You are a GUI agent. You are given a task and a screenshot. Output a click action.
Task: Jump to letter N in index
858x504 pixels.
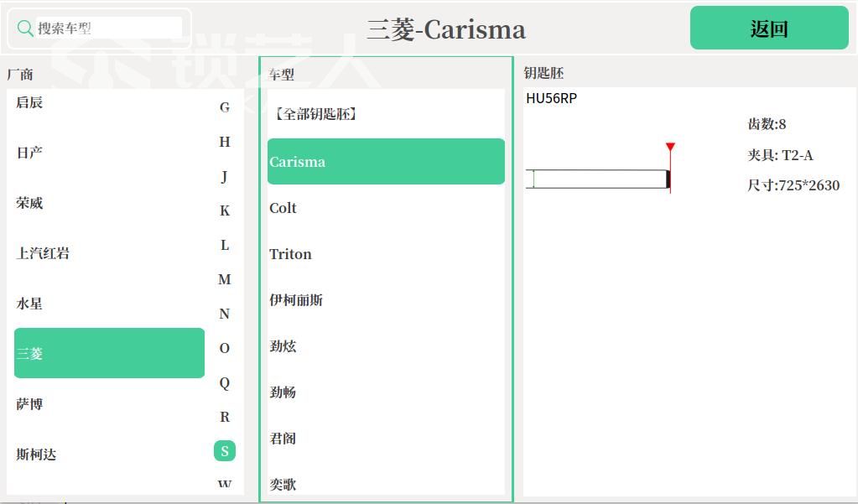click(x=224, y=314)
